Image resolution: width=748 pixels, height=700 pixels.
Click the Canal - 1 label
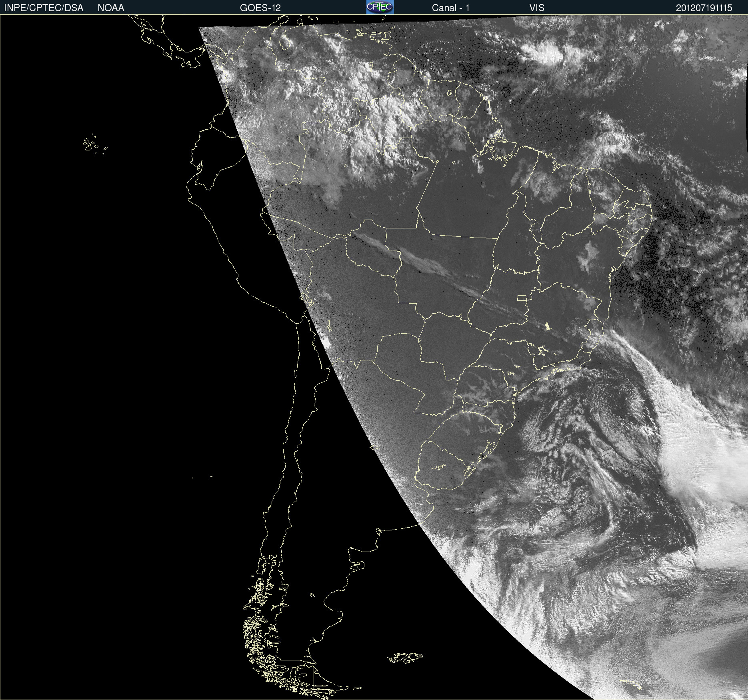451,8
